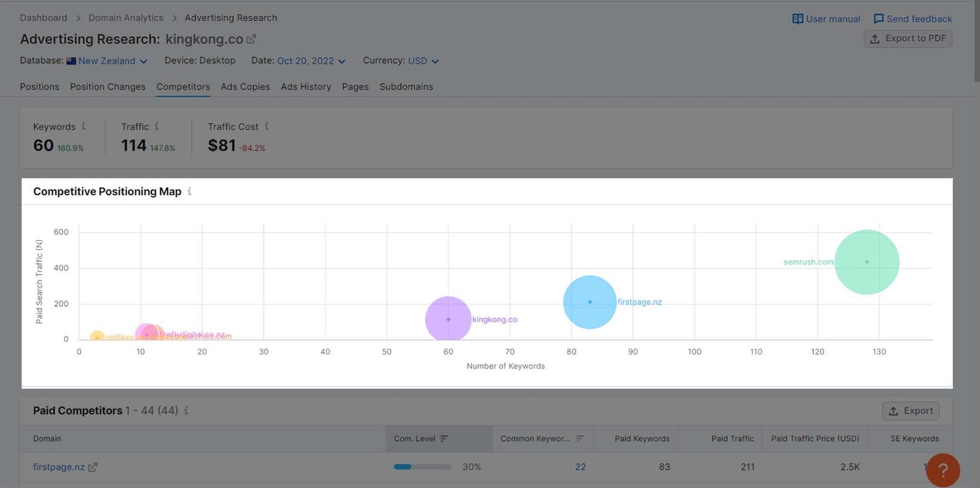Switch to the Ads Copies tab
Viewport: 980px width, 488px height.
[x=246, y=87]
